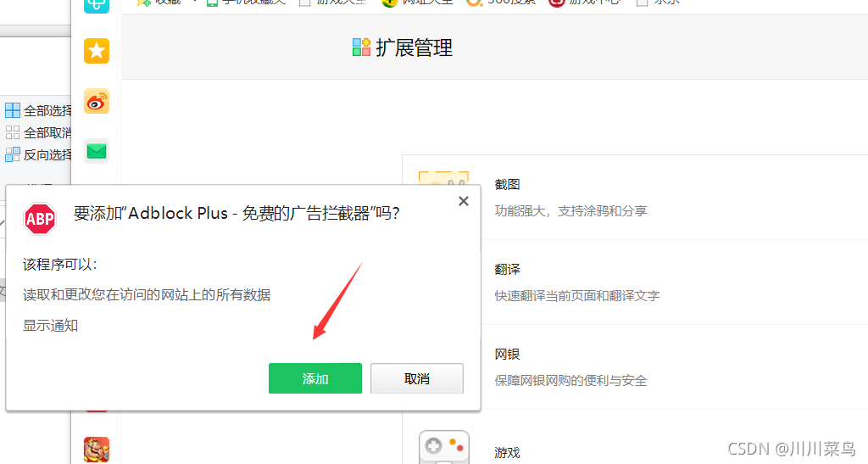
Task: Select 全部选择 option
Action: tap(38, 110)
